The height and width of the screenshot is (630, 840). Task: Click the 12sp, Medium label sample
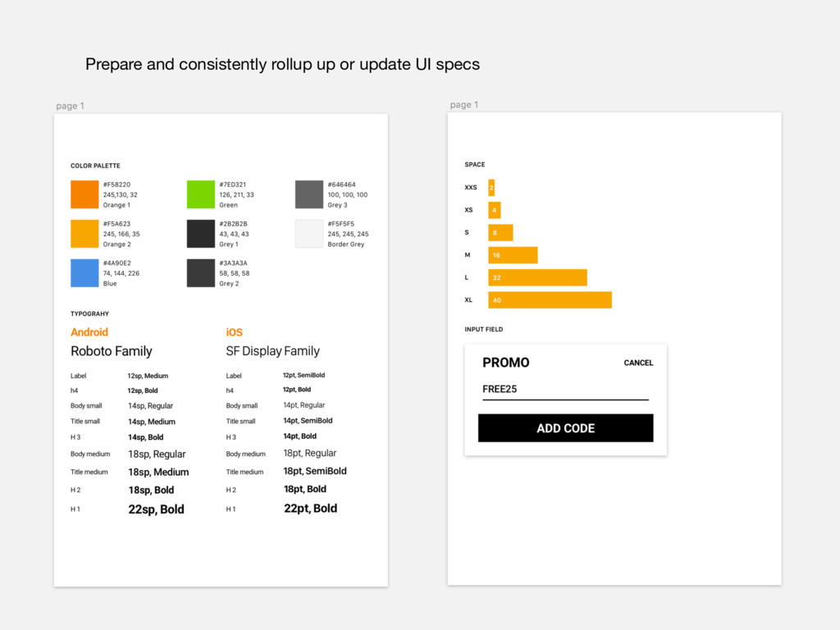click(148, 376)
